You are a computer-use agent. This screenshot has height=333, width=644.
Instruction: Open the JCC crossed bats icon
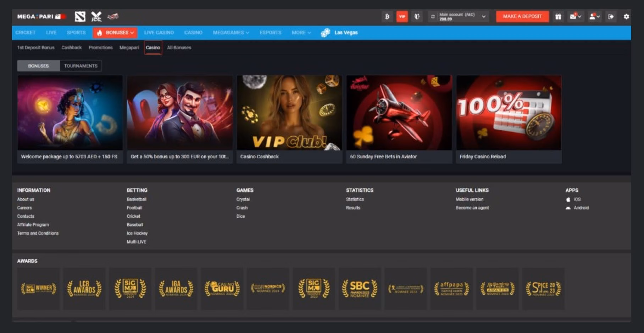(96, 16)
